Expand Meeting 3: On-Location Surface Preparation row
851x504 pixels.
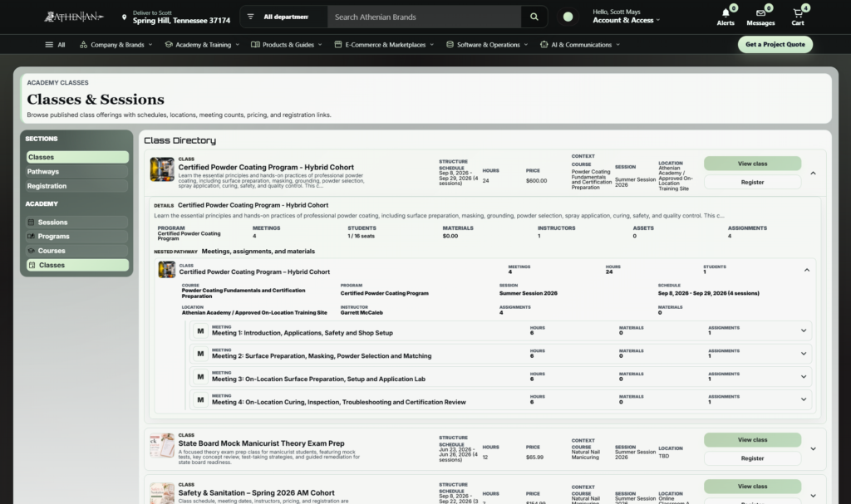(x=804, y=376)
